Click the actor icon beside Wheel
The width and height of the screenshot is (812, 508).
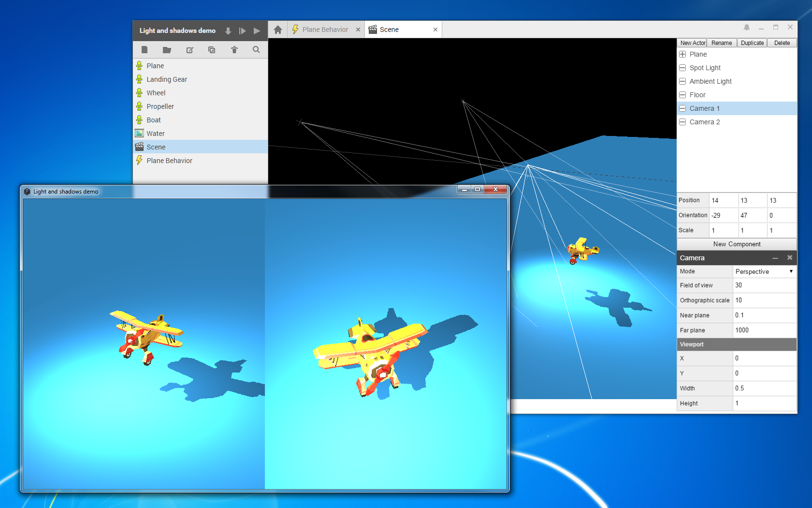pyautogui.click(x=139, y=93)
